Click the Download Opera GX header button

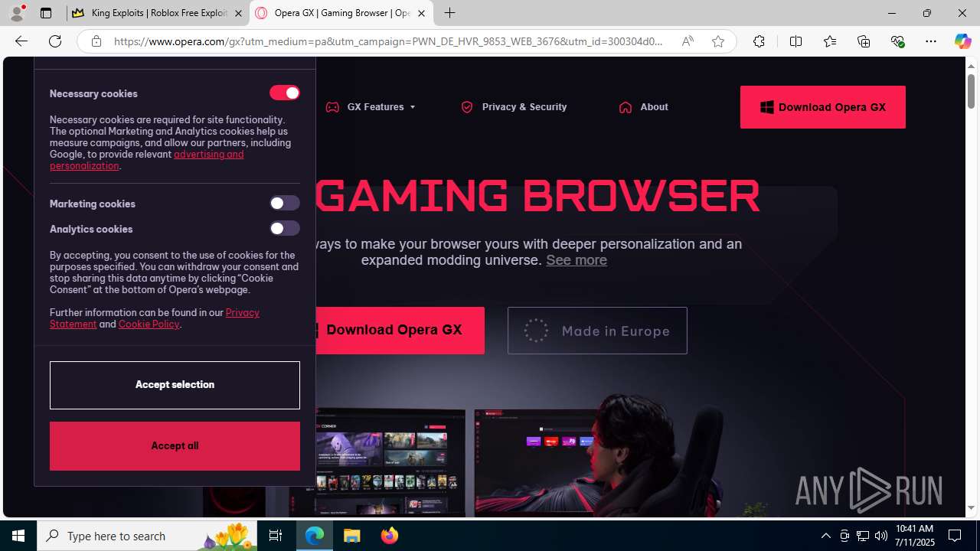coord(823,107)
